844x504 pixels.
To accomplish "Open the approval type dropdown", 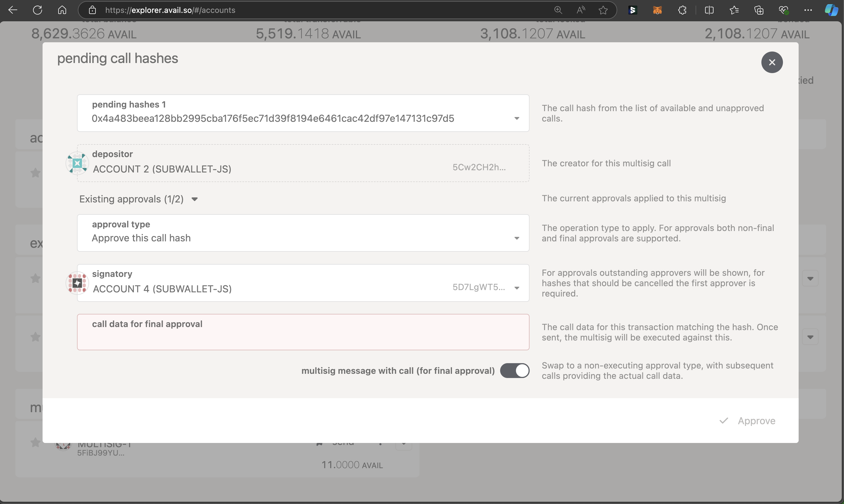I will (x=516, y=238).
